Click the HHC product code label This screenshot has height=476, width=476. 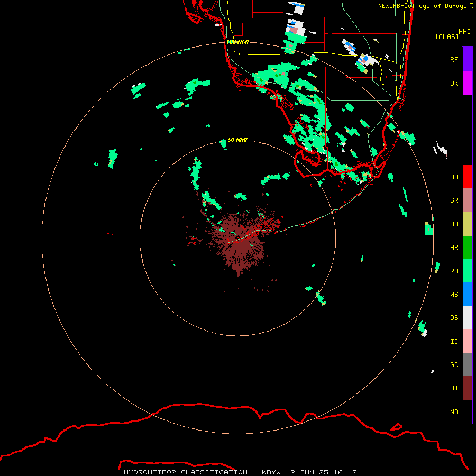(x=464, y=31)
